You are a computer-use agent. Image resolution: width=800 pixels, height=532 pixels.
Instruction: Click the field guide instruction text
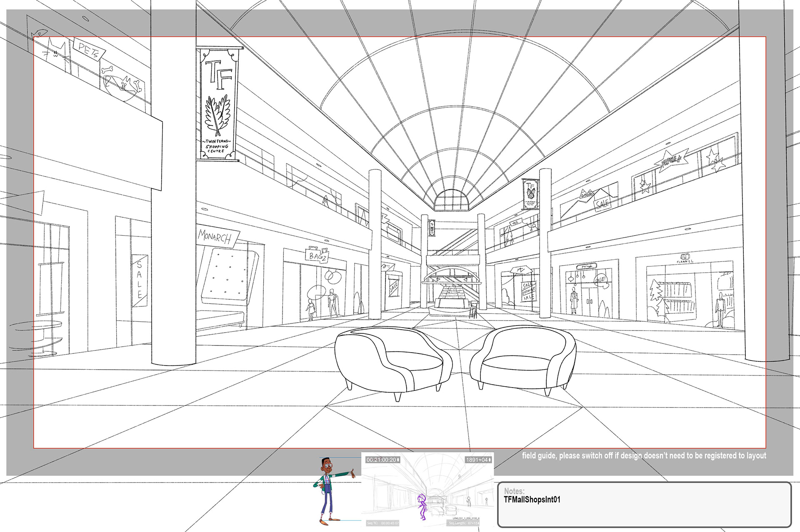644,455
